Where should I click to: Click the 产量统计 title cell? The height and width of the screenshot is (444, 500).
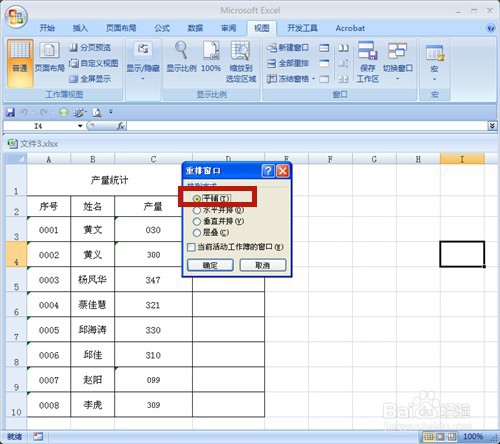109,180
